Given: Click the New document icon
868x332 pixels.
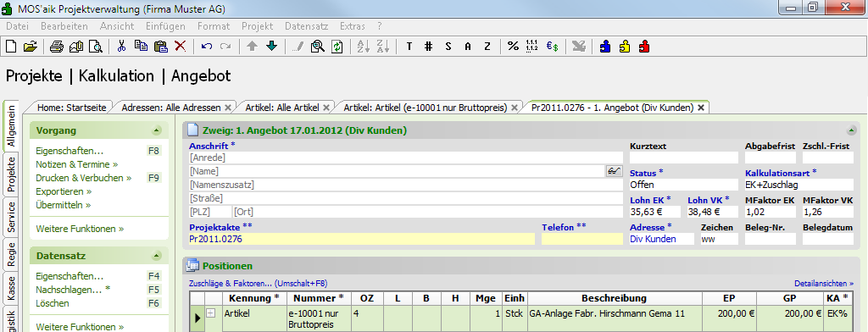Looking at the screenshot, I should tap(11, 47).
